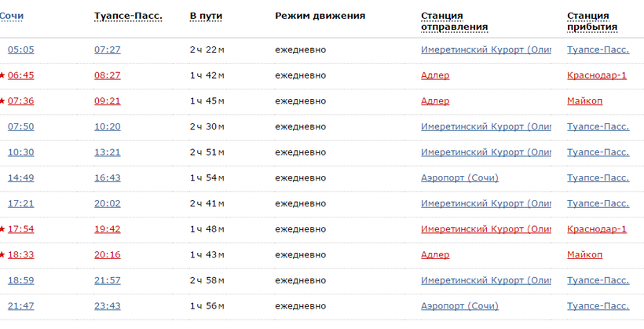This screenshot has height=329, width=644.
Task: Click the Станция отправления column header
Action: [x=454, y=21]
